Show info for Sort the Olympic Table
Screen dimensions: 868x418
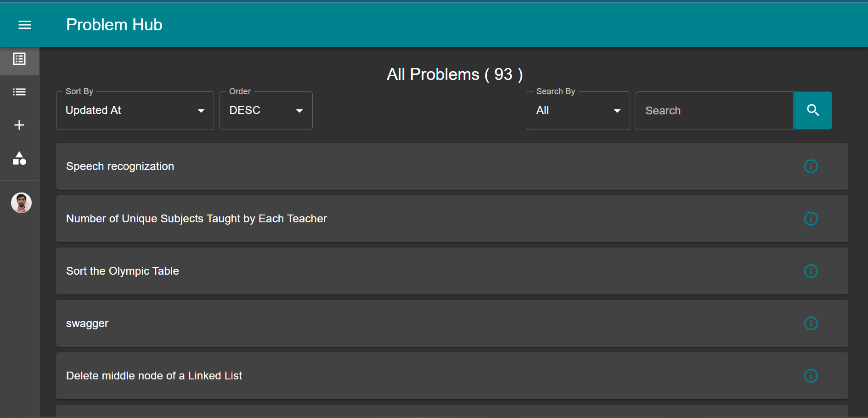(811, 271)
